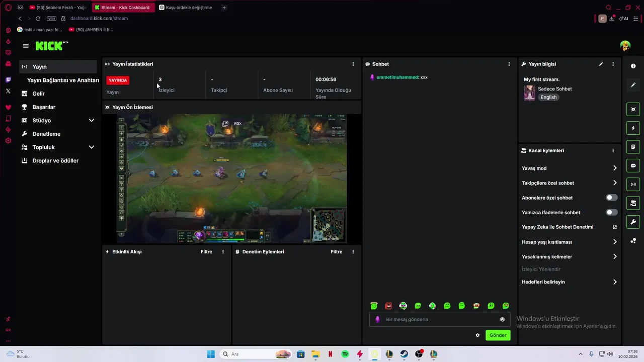The height and width of the screenshot is (362, 644).
Task: Toggle the document moderation log widget icon
Action: coord(633,147)
